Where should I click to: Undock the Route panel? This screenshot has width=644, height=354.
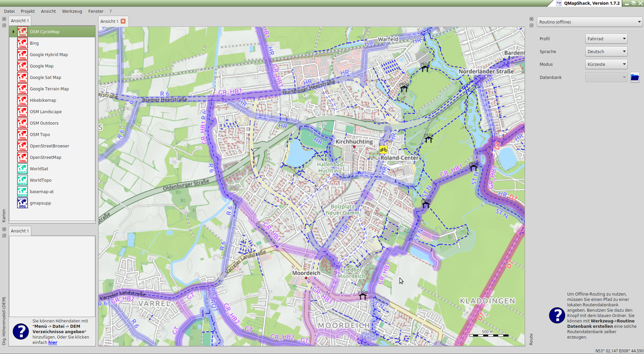click(531, 25)
